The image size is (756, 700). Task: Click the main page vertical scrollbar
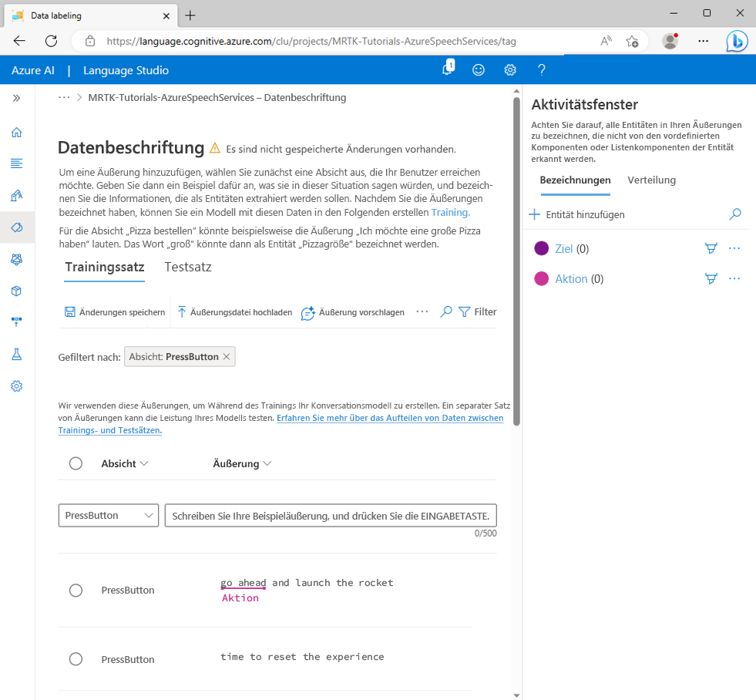(x=516, y=261)
